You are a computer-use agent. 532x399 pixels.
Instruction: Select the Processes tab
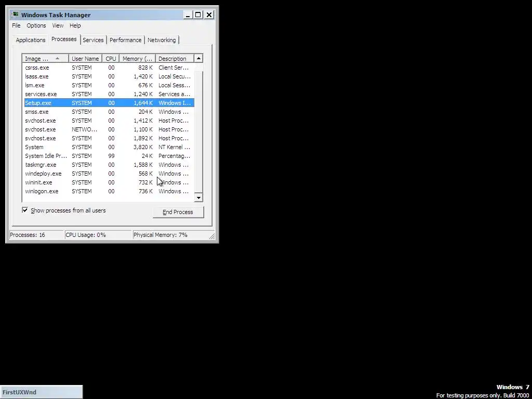[x=64, y=39]
